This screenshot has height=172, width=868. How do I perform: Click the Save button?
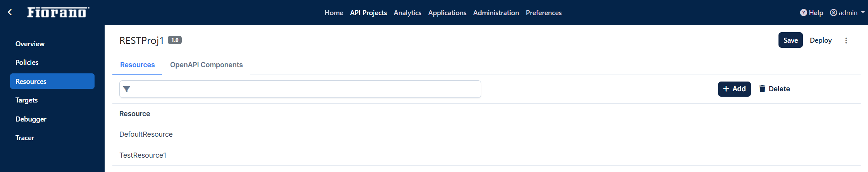(790, 40)
